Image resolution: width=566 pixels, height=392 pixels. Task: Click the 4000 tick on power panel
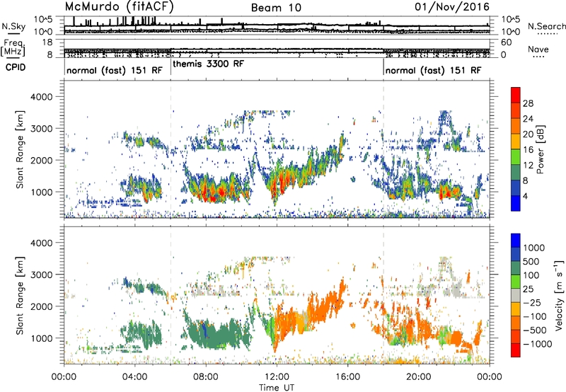click(41, 97)
